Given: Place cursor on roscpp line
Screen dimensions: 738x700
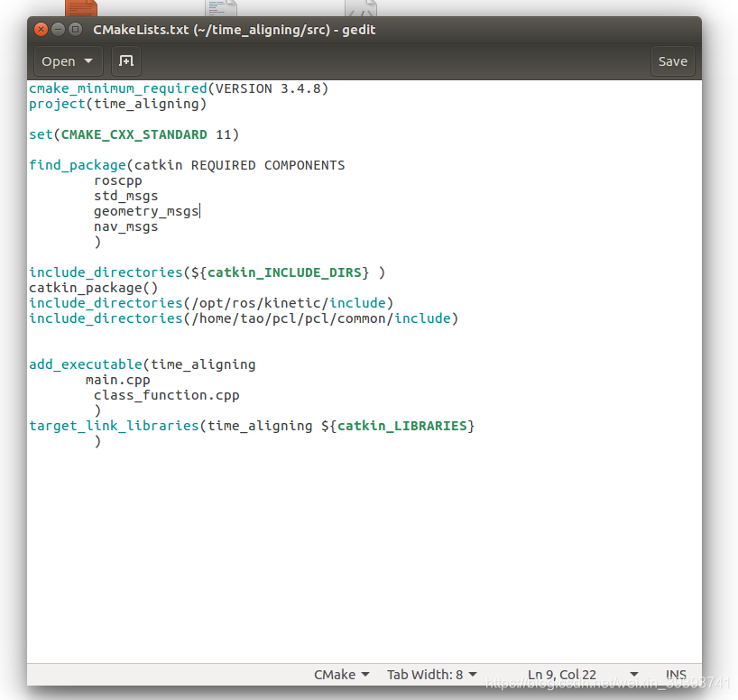Looking at the screenshot, I should pos(117,180).
